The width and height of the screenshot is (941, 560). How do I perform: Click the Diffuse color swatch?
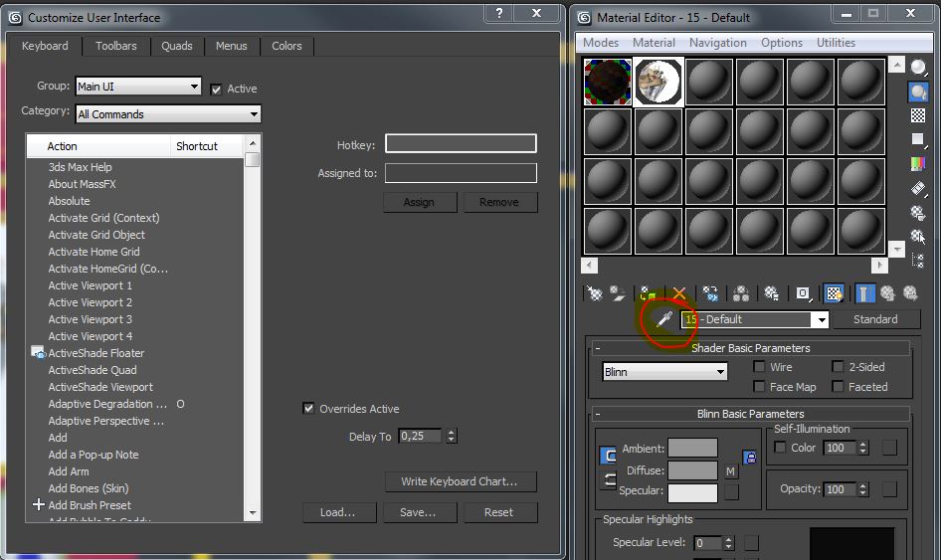pyautogui.click(x=692, y=469)
